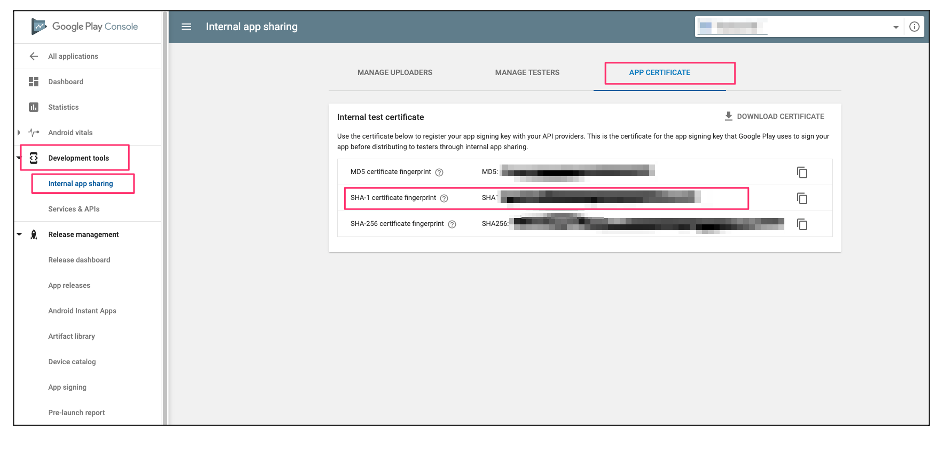Image resolution: width=945 pixels, height=451 pixels.
Task: Click the Download Certificate button
Action: click(x=774, y=117)
